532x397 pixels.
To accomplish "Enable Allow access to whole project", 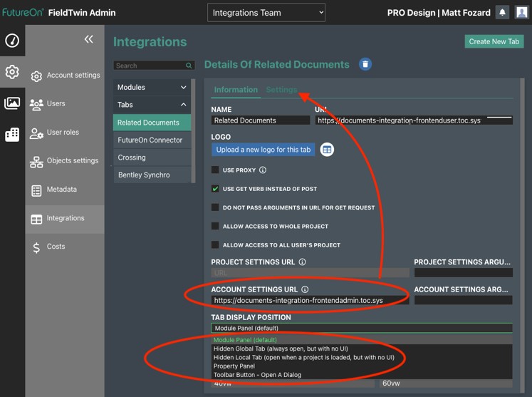I will (x=215, y=226).
